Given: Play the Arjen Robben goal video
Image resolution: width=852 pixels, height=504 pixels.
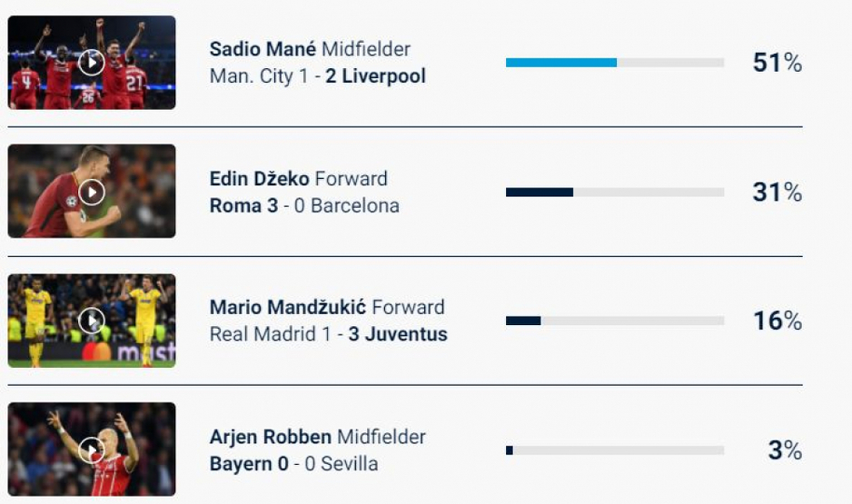Looking at the screenshot, I should [x=92, y=450].
